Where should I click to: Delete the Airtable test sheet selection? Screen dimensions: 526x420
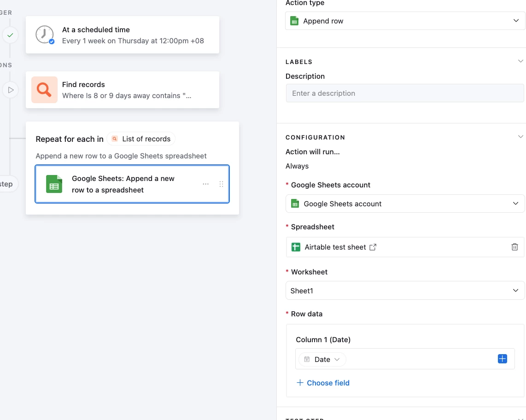click(x=514, y=247)
